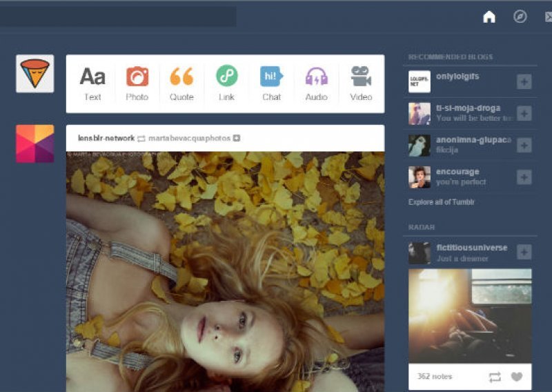The height and width of the screenshot is (392, 552).
Task: Follow the onlylolgifs blog
Action: [524, 81]
